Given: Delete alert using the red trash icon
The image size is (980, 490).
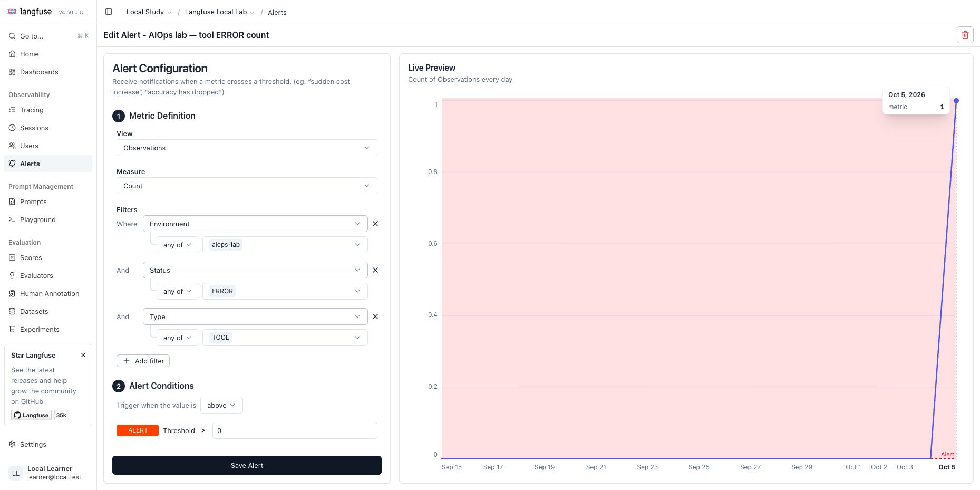Looking at the screenshot, I should coord(965,35).
